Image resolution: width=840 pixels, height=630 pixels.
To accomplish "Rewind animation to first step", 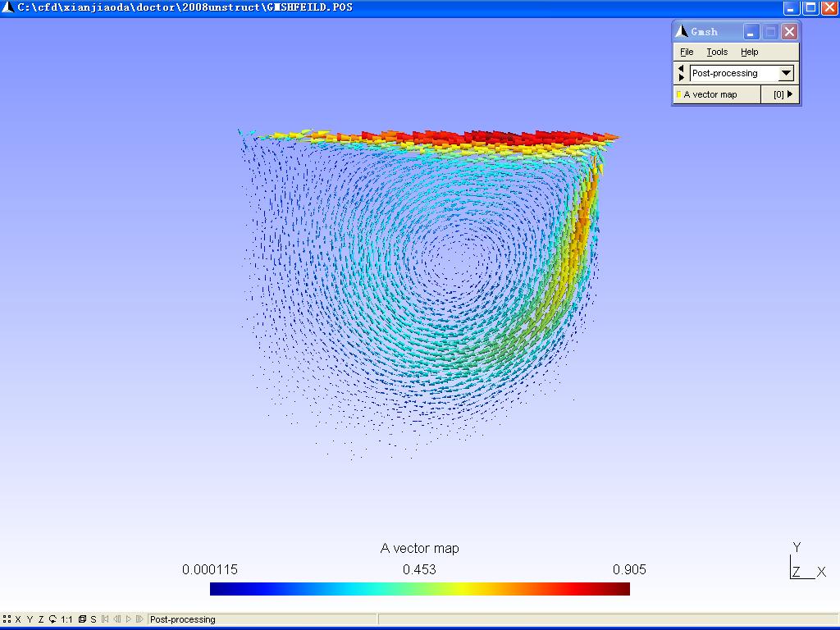I will [x=105, y=619].
